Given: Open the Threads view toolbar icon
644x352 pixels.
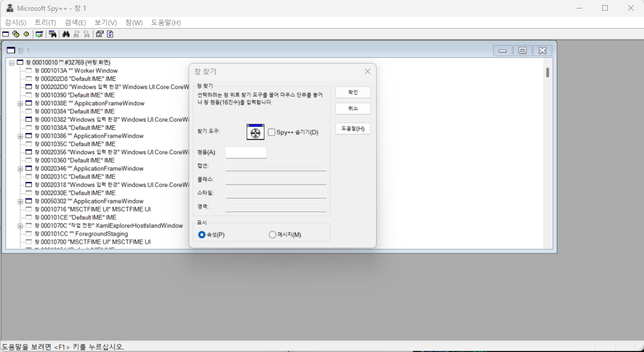Looking at the screenshot, I should (x=26, y=34).
